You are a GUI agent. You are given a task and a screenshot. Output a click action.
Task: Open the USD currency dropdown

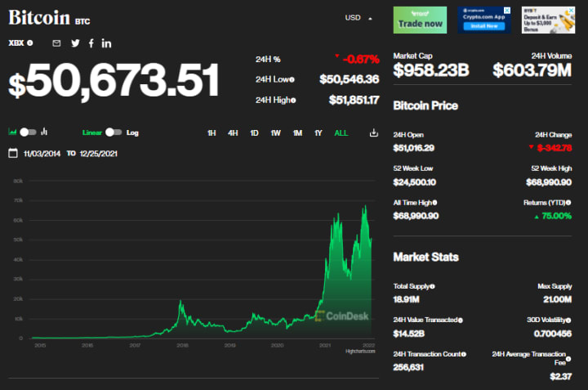(x=359, y=18)
